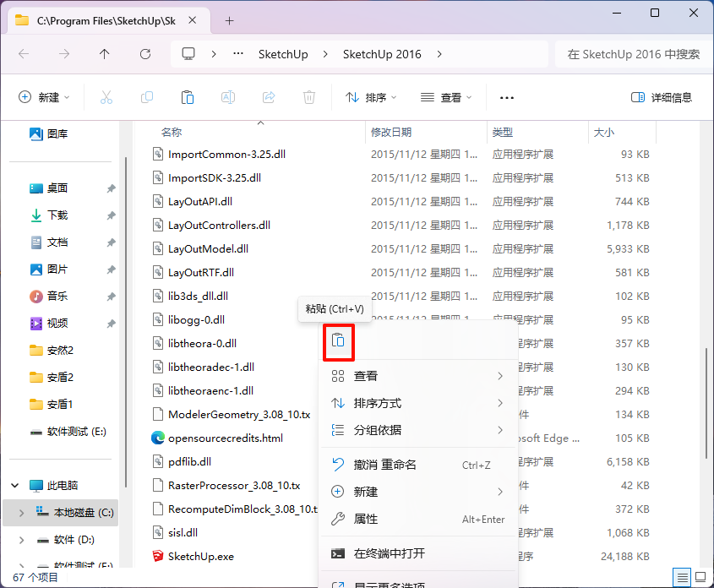This screenshot has width=714, height=588.
Task: Click the toolbar paste icon
Action: 187,97
